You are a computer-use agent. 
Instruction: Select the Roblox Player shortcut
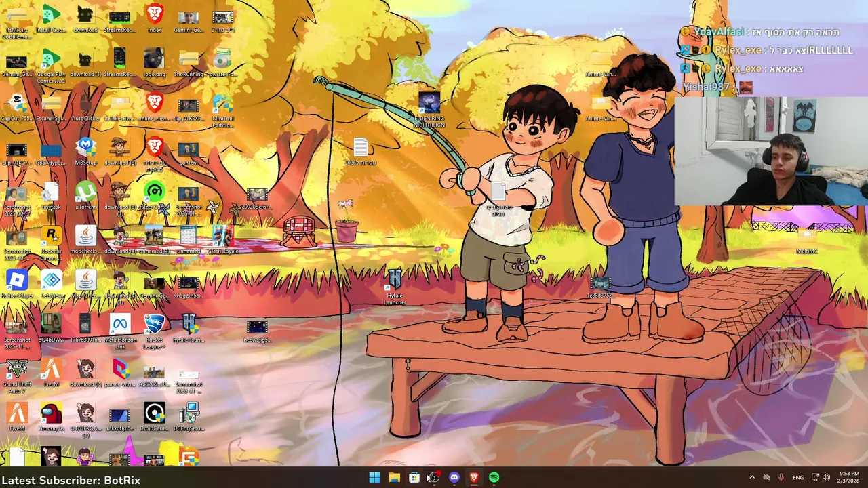click(x=16, y=285)
